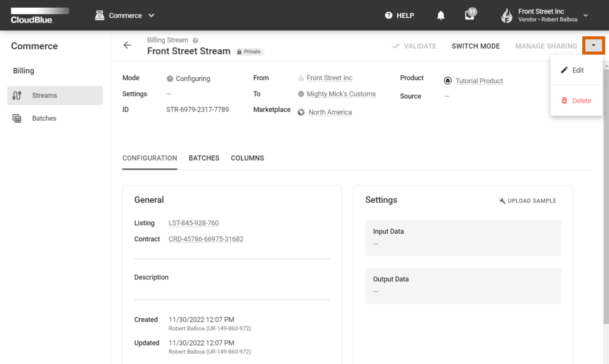Open Batches in the sidebar
Screen dimensions: 609x364
click(x=55, y=118)
